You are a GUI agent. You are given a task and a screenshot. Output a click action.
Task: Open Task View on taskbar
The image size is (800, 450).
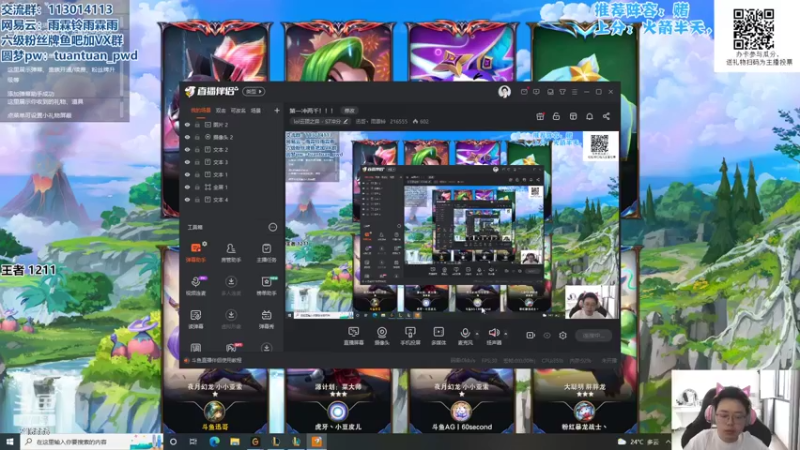tap(193, 442)
